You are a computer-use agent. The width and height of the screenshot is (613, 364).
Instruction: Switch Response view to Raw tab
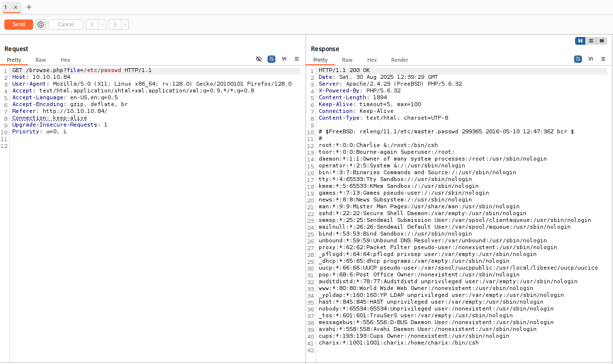click(x=347, y=60)
